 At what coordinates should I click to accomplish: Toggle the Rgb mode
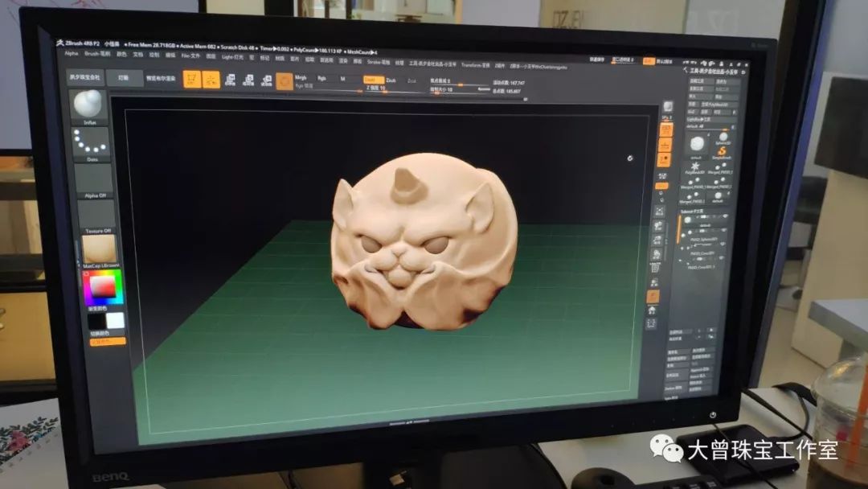pos(321,78)
